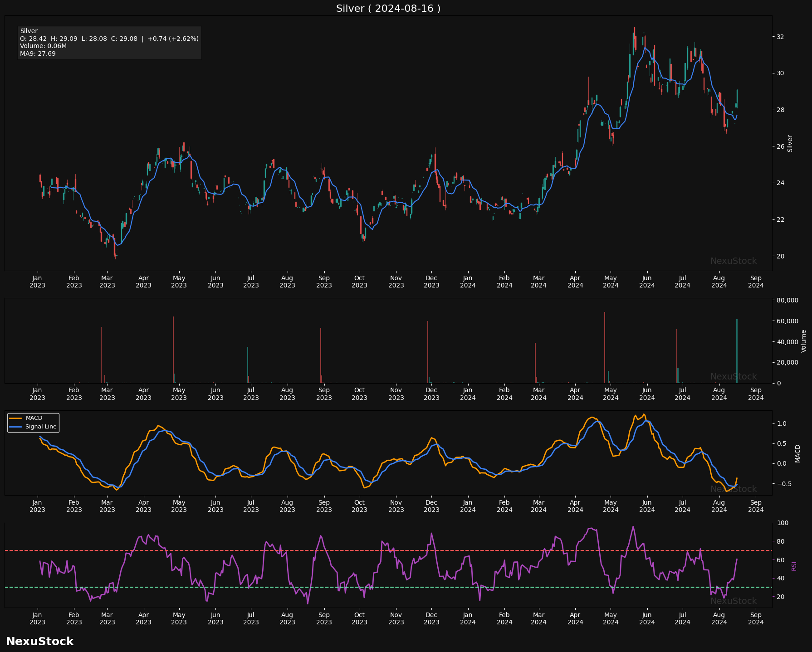The image size is (812, 652).
Task: Click the NexuStock watermark in the volume chart
Action: click(x=733, y=377)
